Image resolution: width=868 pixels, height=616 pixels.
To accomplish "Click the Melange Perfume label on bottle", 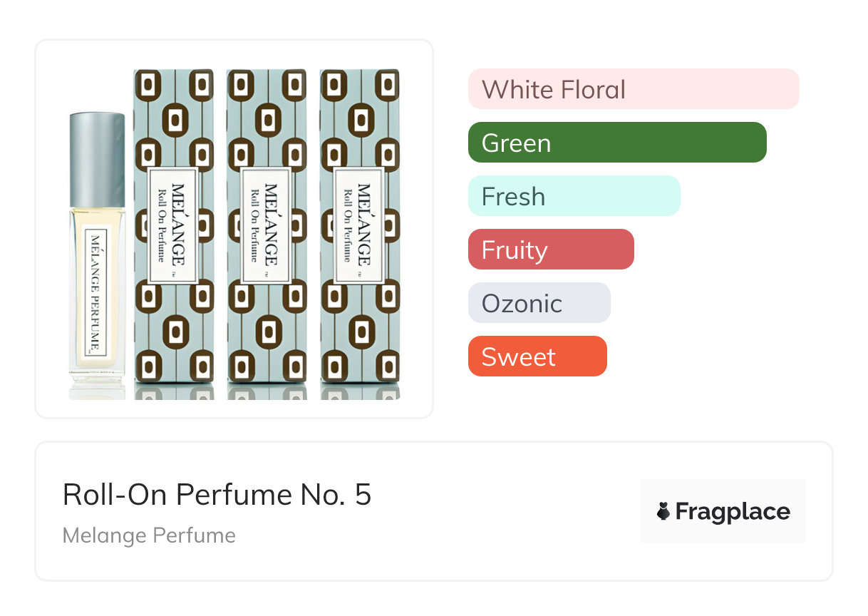I will coord(95,294).
